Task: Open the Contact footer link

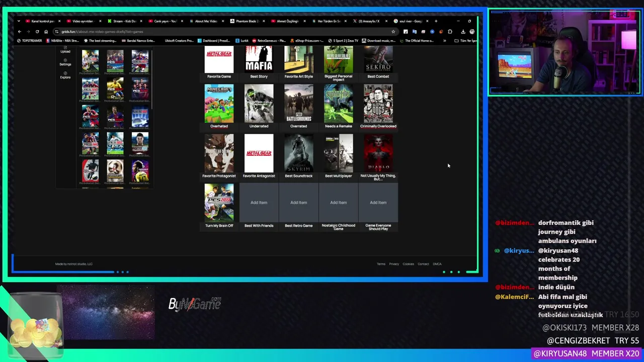Action: pyautogui.click(x=423, y=264)
